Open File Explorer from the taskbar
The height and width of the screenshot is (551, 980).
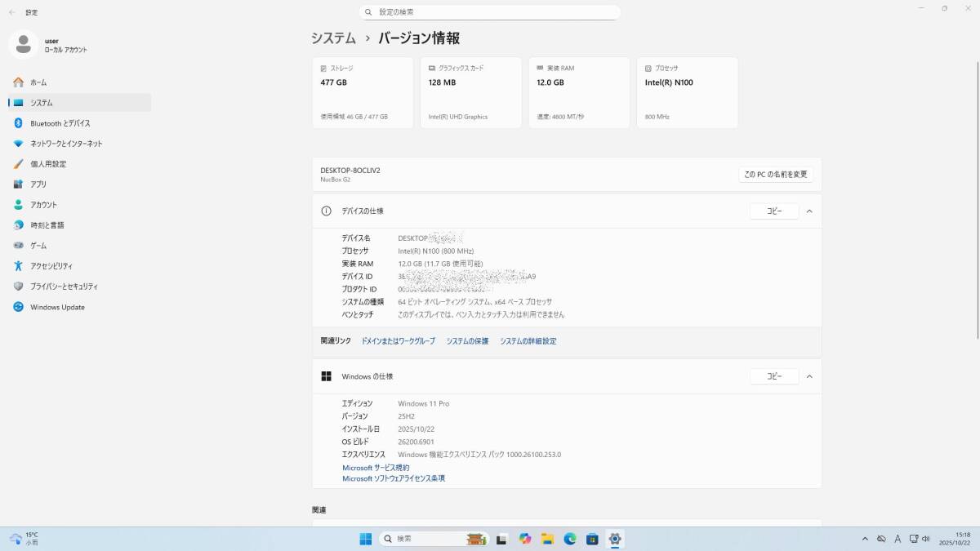[548, 539]
